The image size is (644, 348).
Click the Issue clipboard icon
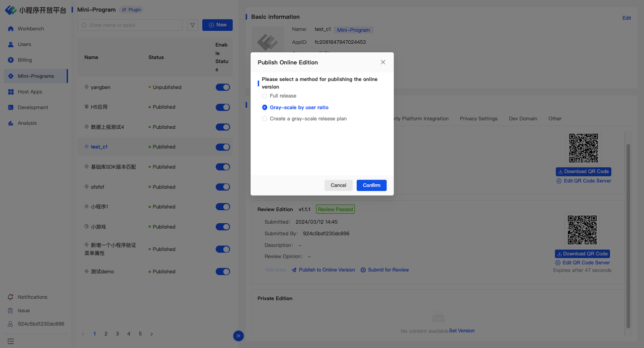tap(11, 310)
